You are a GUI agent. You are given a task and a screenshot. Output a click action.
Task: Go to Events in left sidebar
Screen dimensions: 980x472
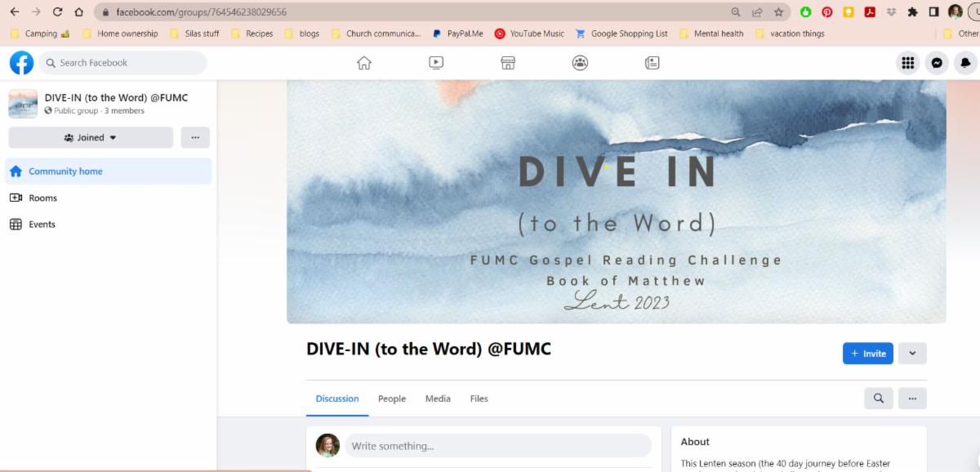tap(42, 225)
